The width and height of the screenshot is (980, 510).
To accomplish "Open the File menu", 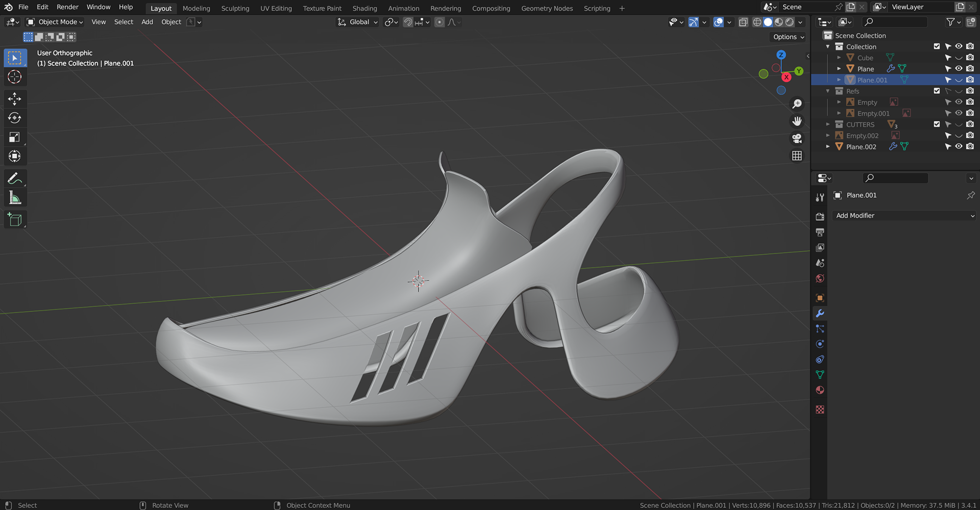I will (x=23, y=7).
